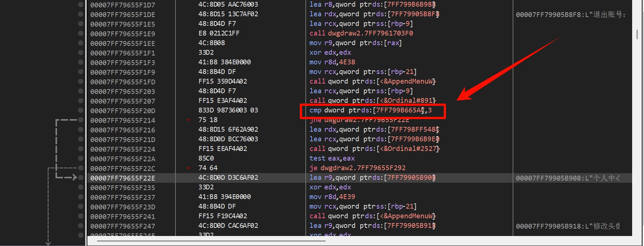This screenshot has width=644, height=246.
Task: Click breakpoint bullet at 00007FF79655F1D7
Action: point(81,4)
